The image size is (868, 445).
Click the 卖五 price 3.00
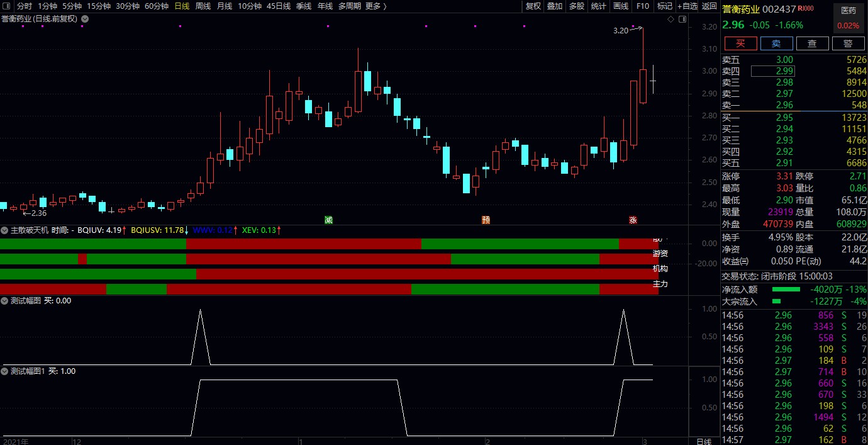[x=784, y=60]
